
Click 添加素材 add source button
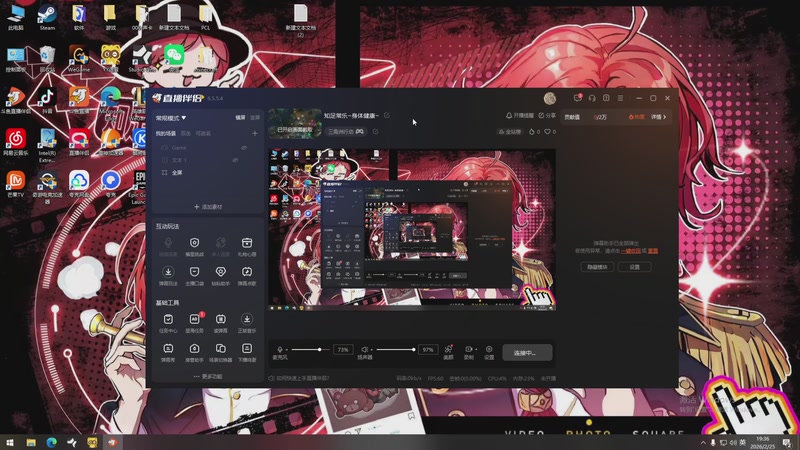coord(208,207)
